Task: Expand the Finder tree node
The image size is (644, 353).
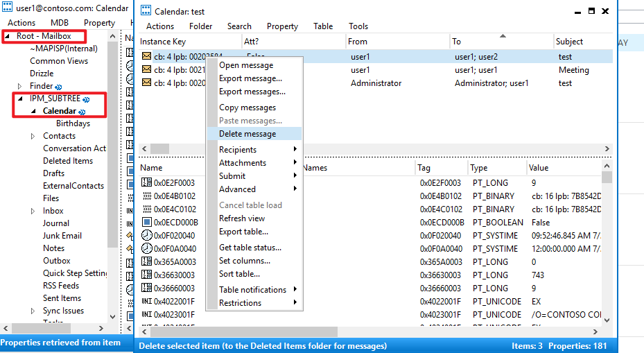Action: click(19, 86)
